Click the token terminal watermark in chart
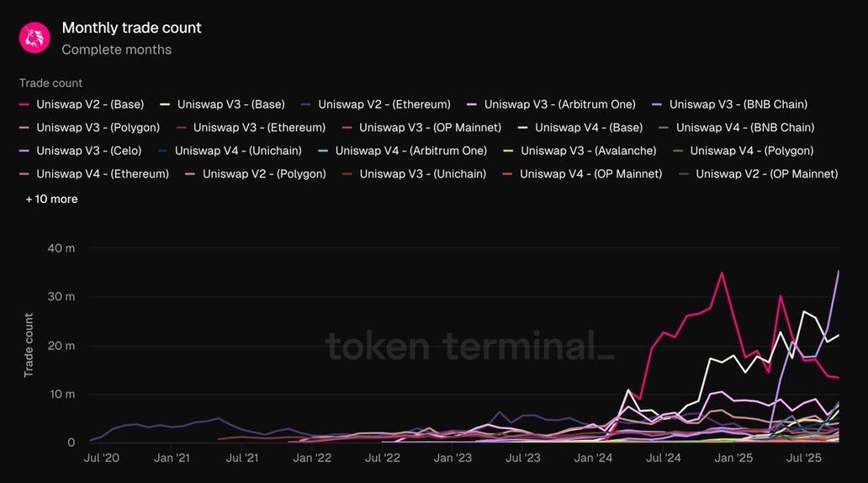The width and height of the screenshot is (868, 483). point(469,346)
